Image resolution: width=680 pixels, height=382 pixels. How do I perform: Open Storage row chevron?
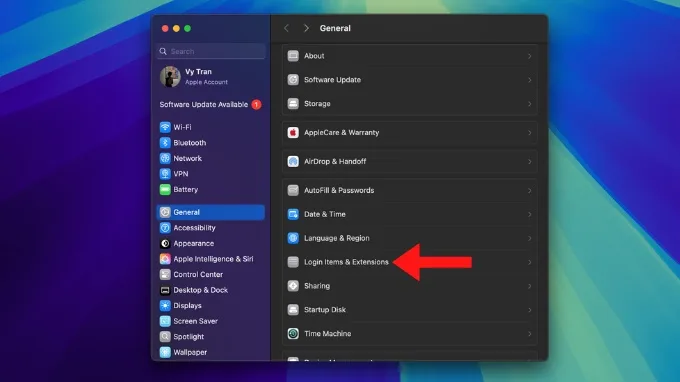click(530, 104)
